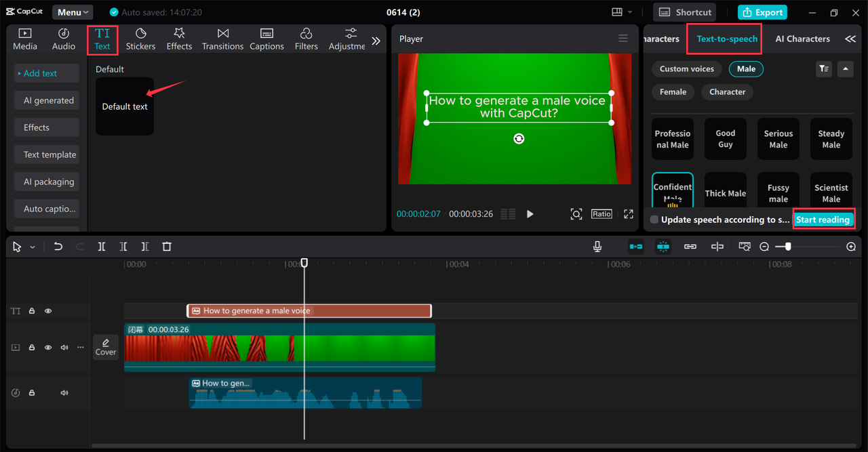Viewport: 868px width, 452px height.
Task: Enable Update speech according to script checkbox
Action: tap(654, 220)
